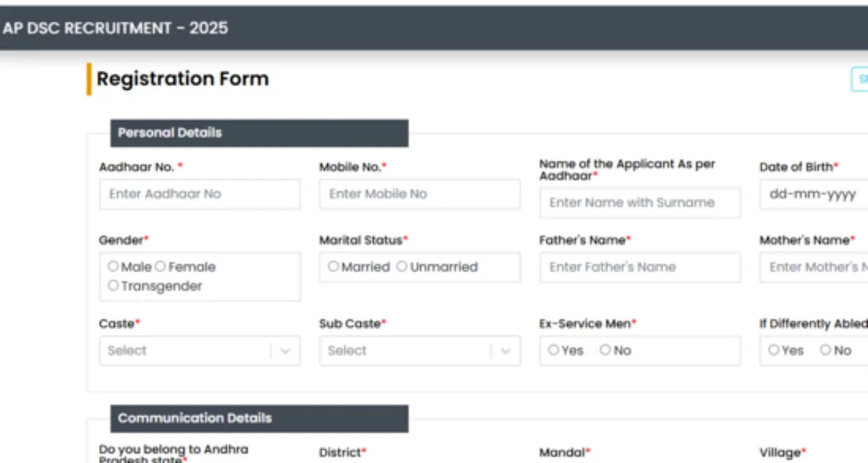Focus the Mother's Name input field
Screen dimensions: 868x463
814,267
